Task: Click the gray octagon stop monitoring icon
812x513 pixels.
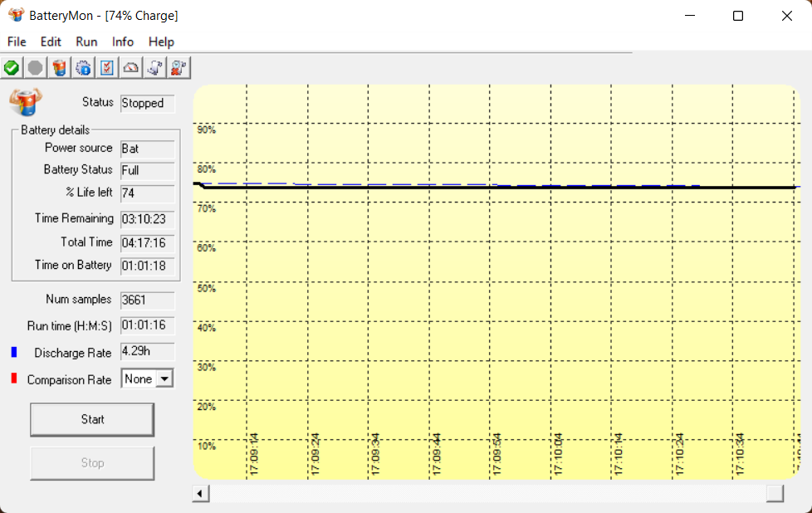Action: tap(35, 68)
